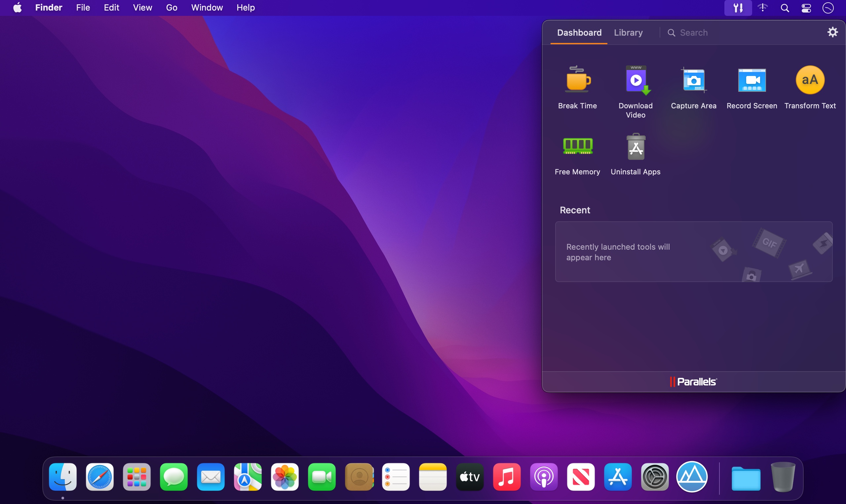Select the Dashboard tab

[578, 32]
